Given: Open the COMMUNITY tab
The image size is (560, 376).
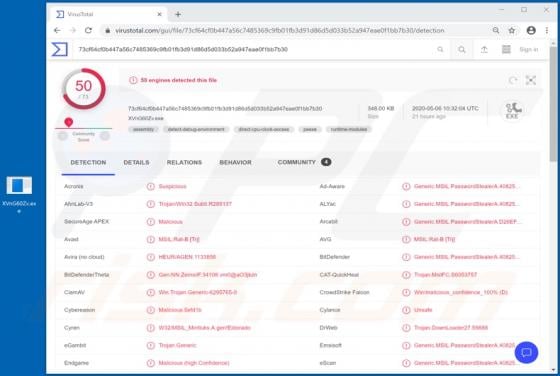Looking at the screenshot, I should pos(304,162).
